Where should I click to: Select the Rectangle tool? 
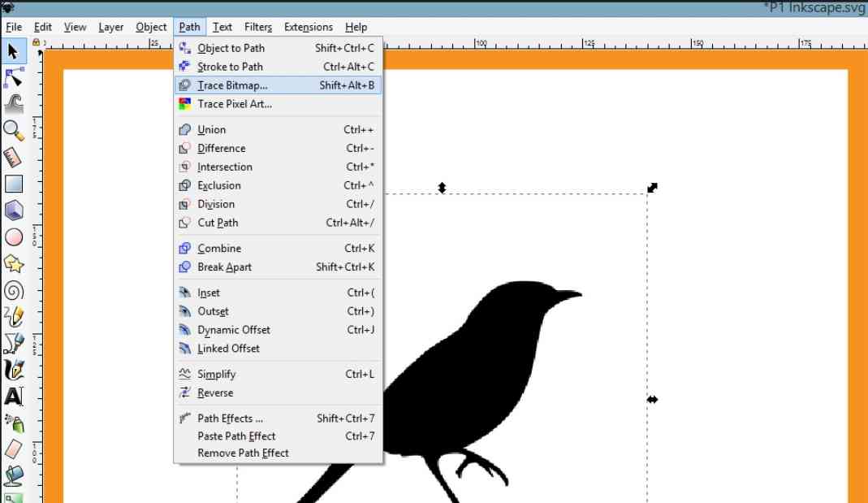[x=12, y=184]
